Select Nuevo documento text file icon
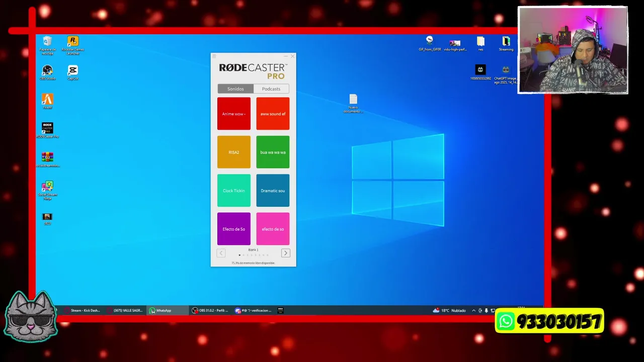This screenshot has width=644, height=362. (353, 104)
